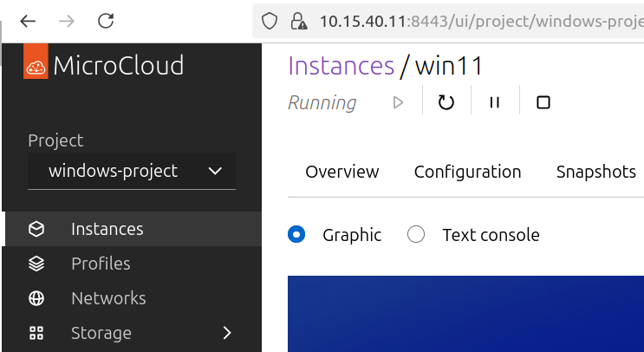Stop the win11 instance
The image size is (644, 352).
click(543, 102)
